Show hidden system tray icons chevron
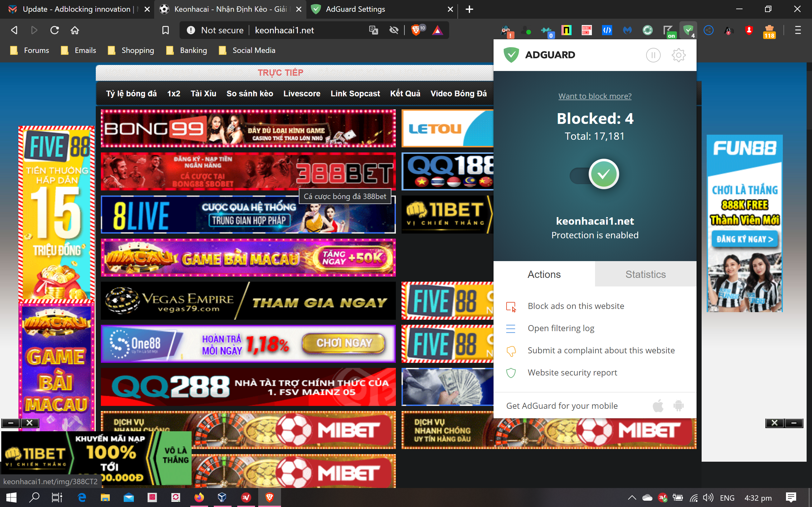This screenshot has height=507, width=812. pyautogui.click(x=632, y=497)
